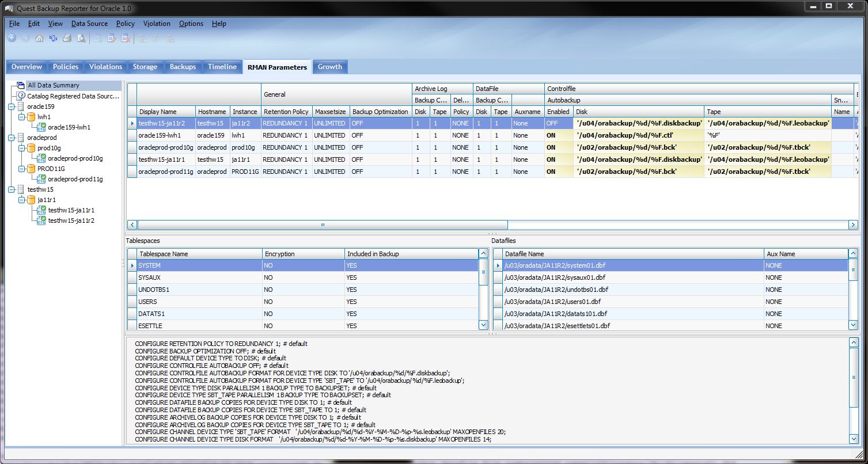Image resolution: width=868 pixels, height=464 pixels.
Task: Click the Home toolbar icon
Action: [39, 39]
